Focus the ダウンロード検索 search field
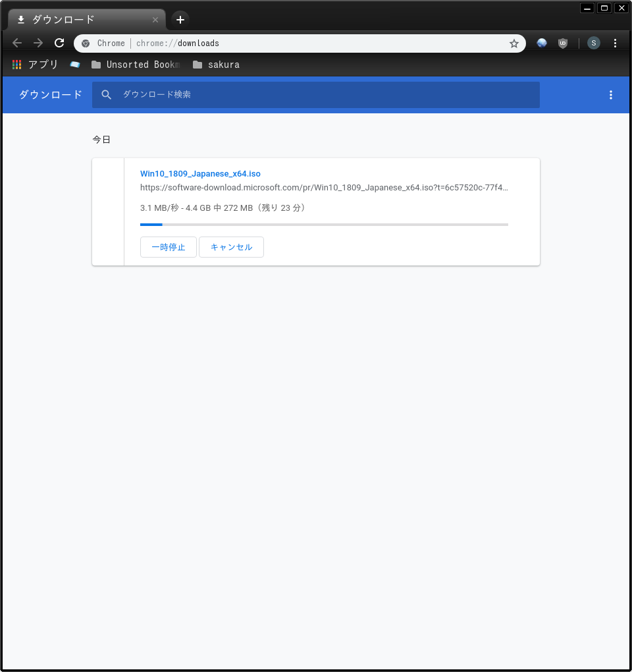The image size is (632, 672). (315, 95)
